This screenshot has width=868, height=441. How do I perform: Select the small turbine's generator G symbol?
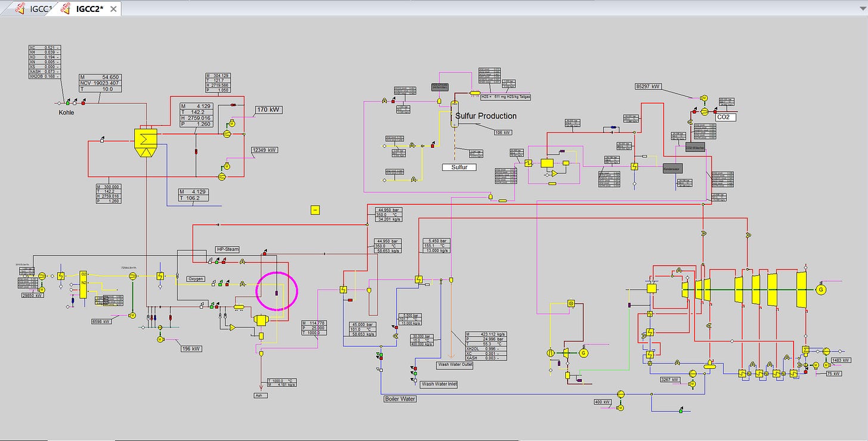tap(584, 353)
